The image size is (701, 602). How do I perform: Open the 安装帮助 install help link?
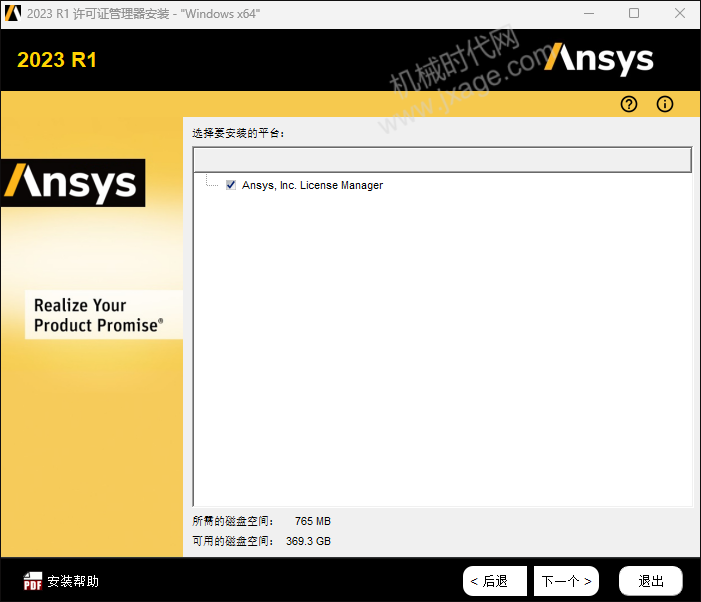73,581
